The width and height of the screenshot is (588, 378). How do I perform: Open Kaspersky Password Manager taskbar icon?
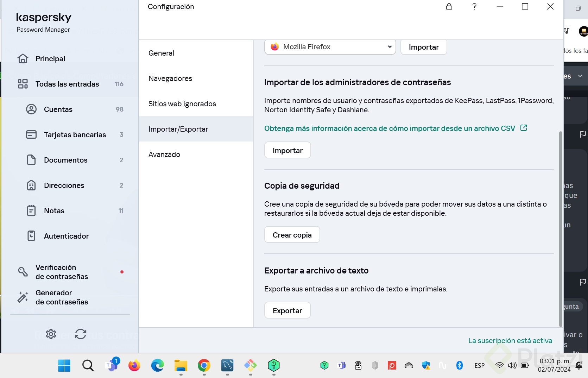[273, 366]
